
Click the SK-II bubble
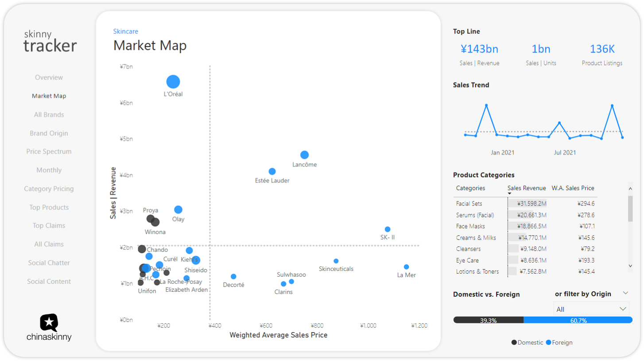(388, 229)
